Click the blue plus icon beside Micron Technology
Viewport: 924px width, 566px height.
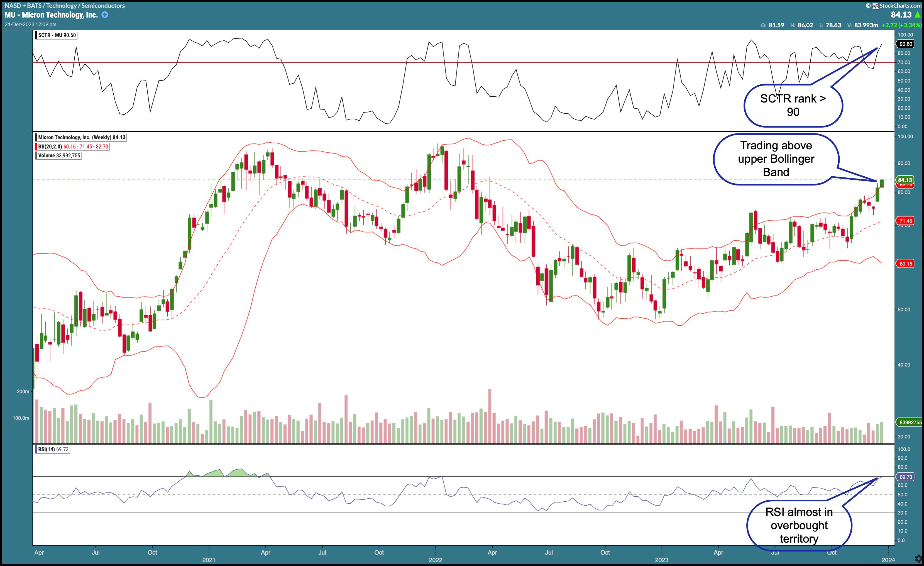coord(105,15)
